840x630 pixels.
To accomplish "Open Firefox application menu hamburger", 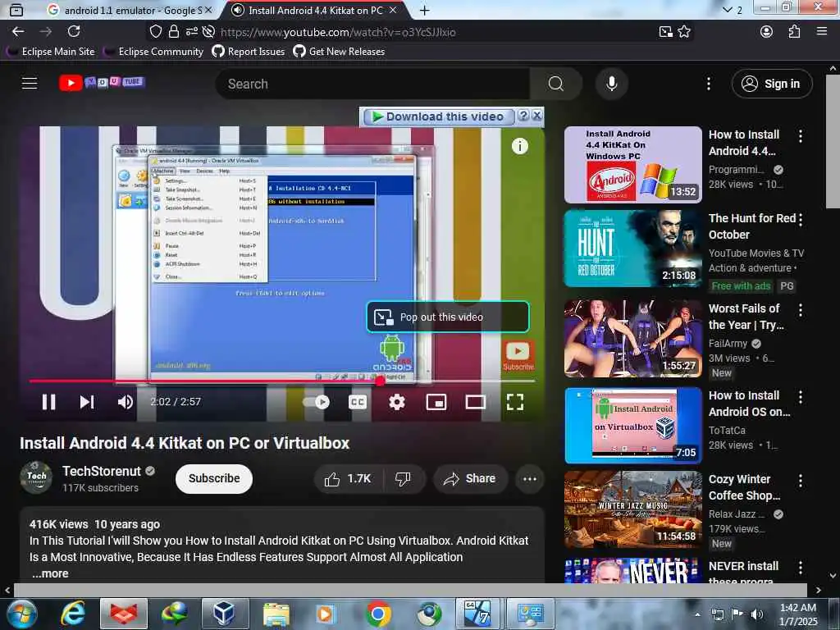I will pyautogui.click(x=822, y=31).
